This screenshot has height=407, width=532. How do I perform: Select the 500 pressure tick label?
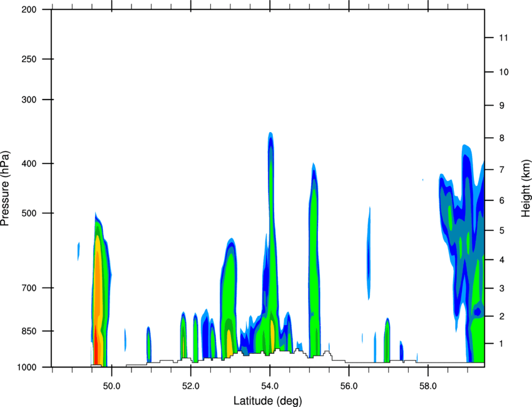click(29, 213)
